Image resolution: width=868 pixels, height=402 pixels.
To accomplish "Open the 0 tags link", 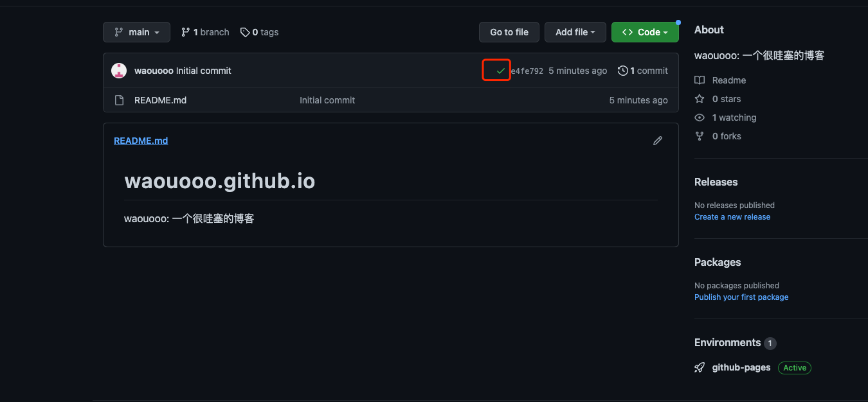I will pyautogui.click(x=259, y=32).
